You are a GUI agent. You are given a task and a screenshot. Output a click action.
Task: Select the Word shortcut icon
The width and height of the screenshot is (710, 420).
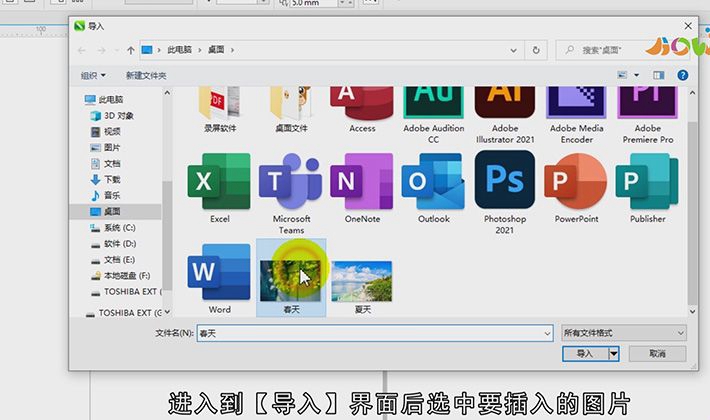[x=219, y=272]
